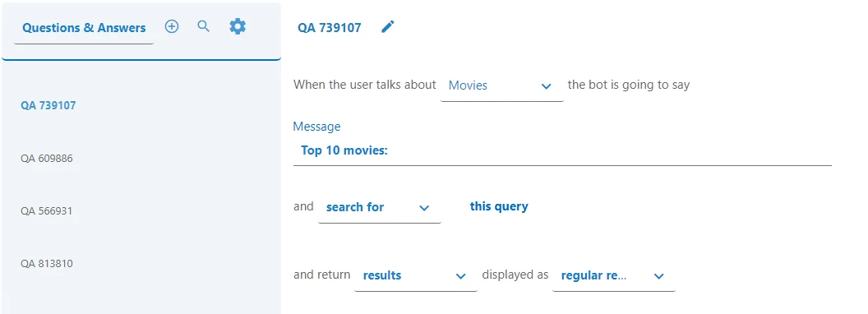Click the add new QA plus icon
Image resolution: width=868 pixels, height=314 pixels.
(x=172, y=26)
